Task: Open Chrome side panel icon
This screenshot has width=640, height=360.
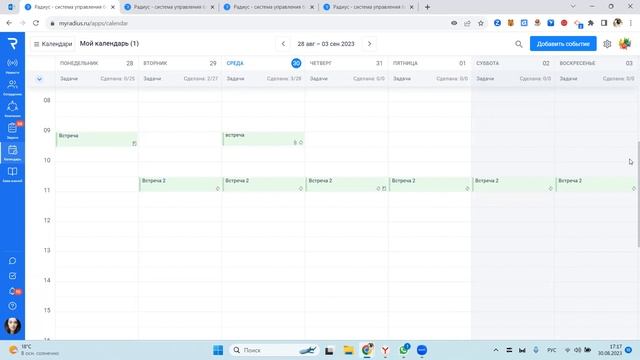Action: [x=604, y=23]
